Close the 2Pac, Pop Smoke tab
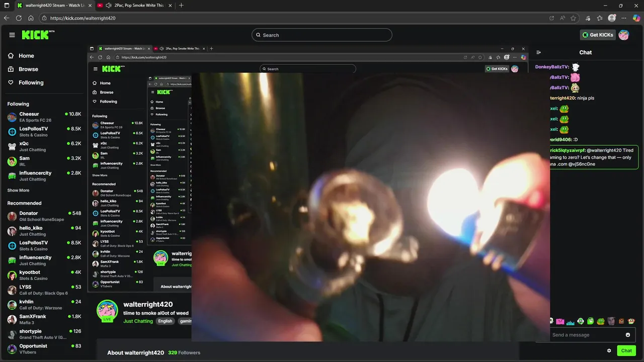Image resolution: width=644 pixels, height=362 pixels. point(170,6)
